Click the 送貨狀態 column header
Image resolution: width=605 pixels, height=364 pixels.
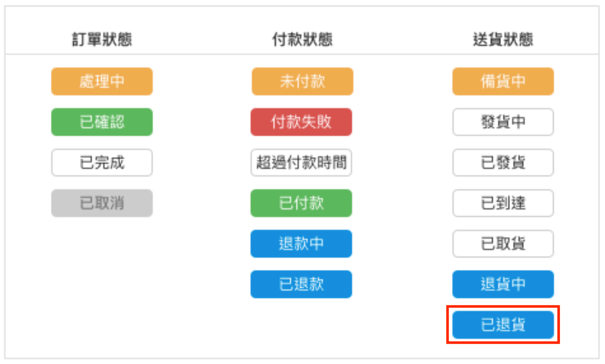(x=503, y=39)
